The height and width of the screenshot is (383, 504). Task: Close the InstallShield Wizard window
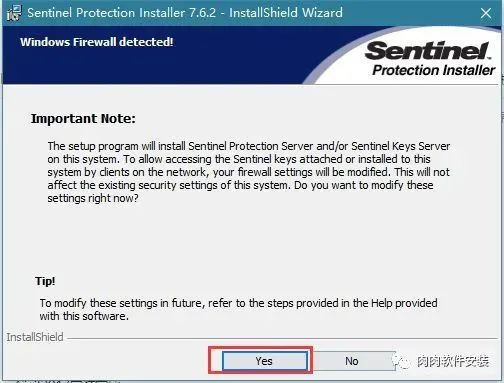(486, 13)
